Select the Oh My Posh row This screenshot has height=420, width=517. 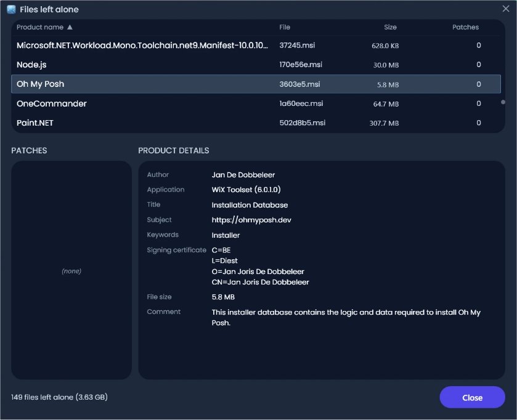(256, 84)
